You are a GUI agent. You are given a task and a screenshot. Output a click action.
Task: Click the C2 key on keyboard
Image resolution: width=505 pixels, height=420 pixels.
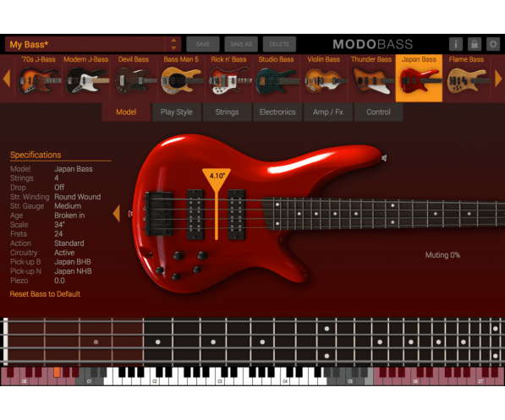pyautogui.click(x=155, y=381)
